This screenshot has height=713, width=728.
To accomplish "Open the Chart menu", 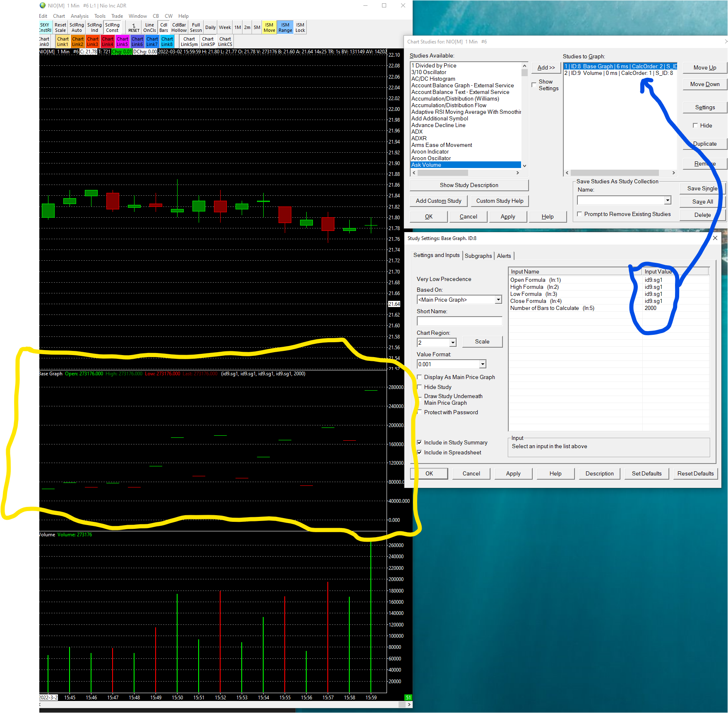I will (x=59, y=16).
